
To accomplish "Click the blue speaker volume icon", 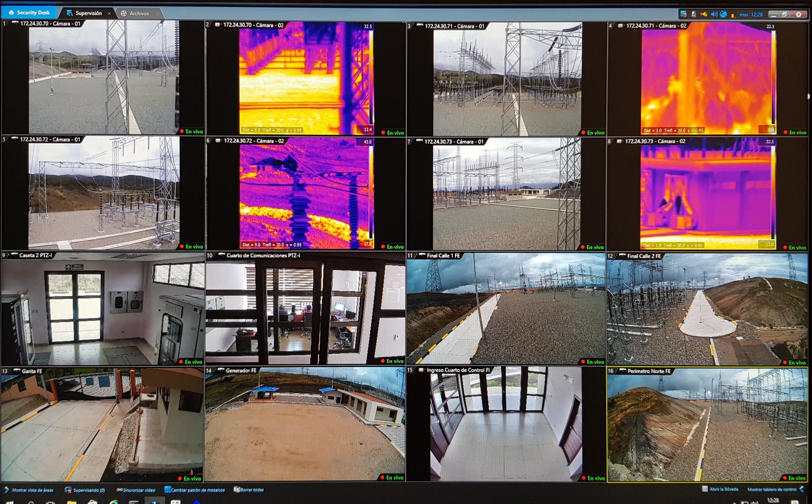I will click(714, 14).
